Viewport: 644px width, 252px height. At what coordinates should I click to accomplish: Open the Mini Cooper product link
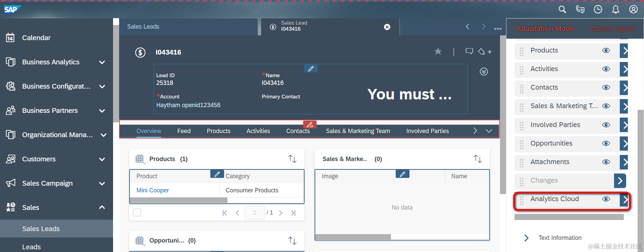point(153,190)
